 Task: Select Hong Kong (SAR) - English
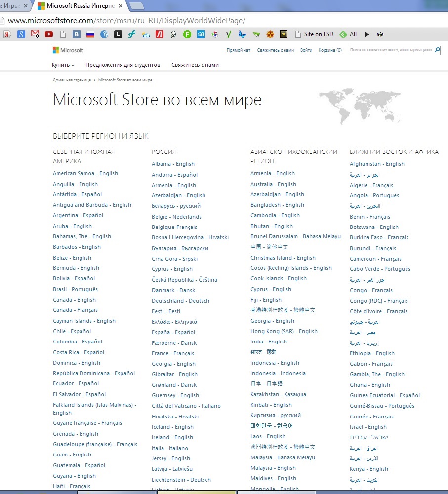284,331
